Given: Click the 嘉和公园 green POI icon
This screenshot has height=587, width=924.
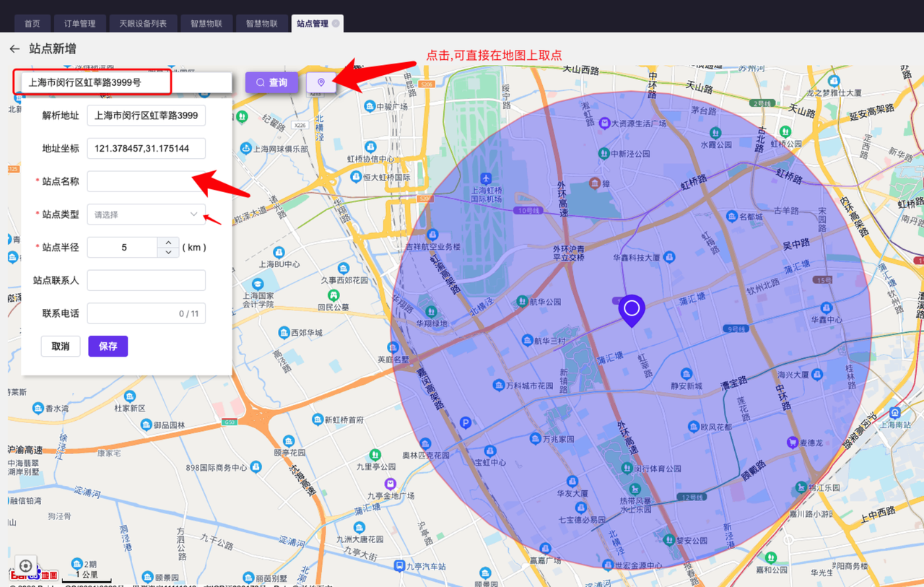Looking at the screenshot, I should coord(771,557).
